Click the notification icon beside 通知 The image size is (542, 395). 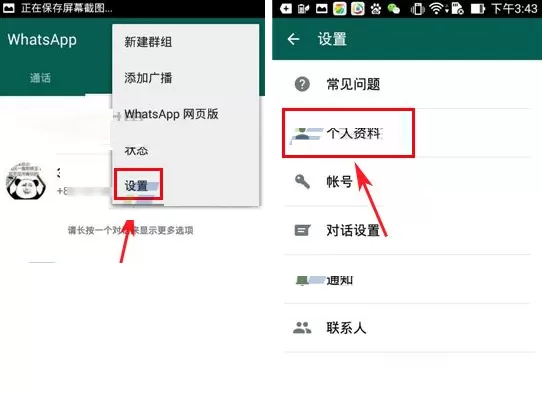tap(302, 280)
